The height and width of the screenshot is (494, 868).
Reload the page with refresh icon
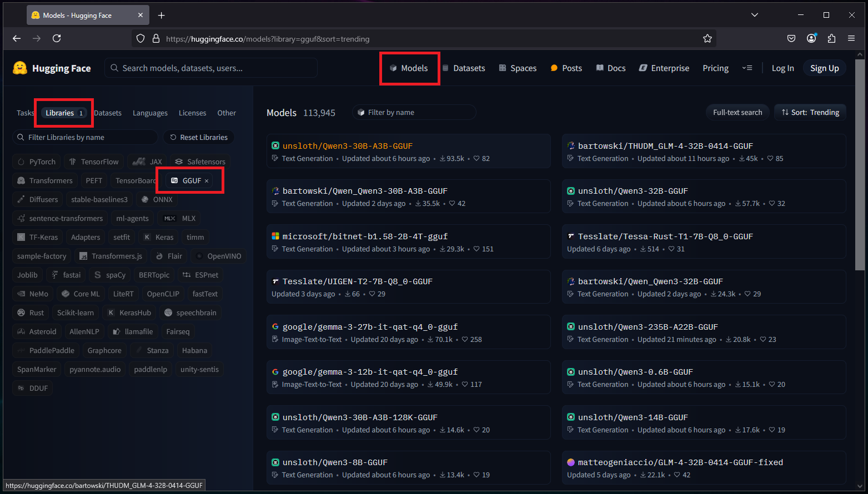coord(57,38)
